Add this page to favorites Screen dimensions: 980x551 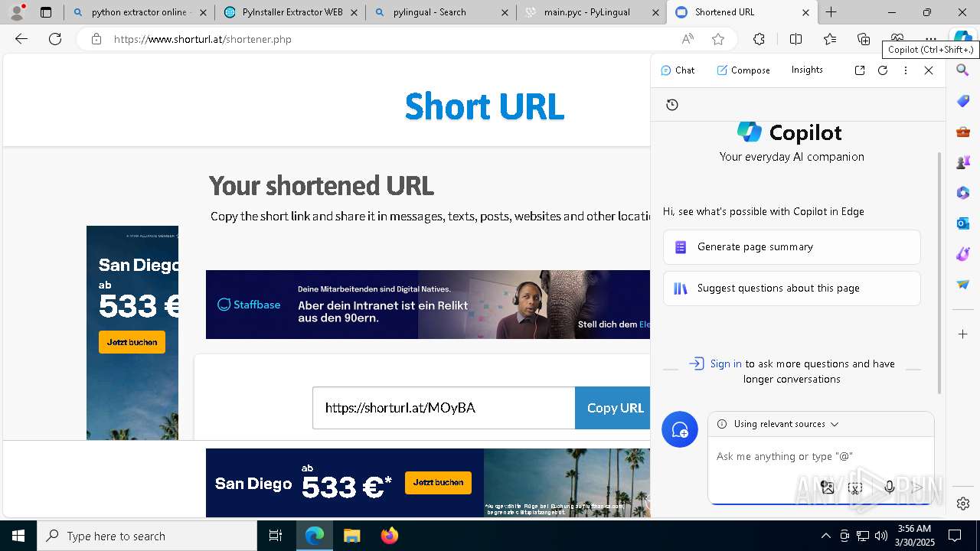pyautogui.click(x=718, y=39)
